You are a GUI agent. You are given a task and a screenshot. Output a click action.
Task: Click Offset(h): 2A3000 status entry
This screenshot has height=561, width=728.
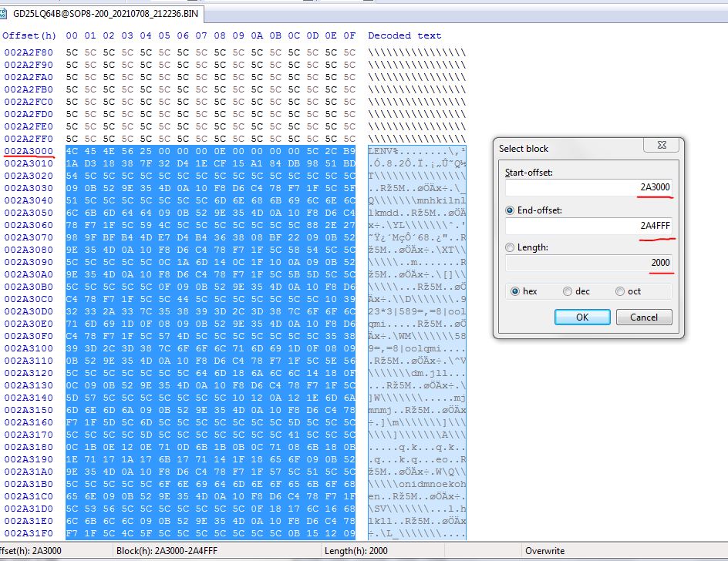31,551
